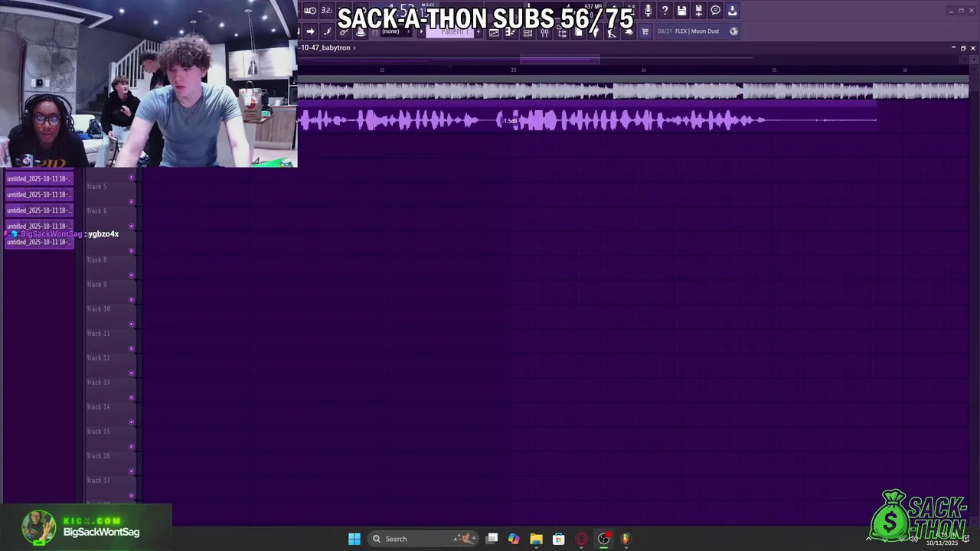Open the Windows Start menu
This screenshot has width=980, height=551.
354,539
